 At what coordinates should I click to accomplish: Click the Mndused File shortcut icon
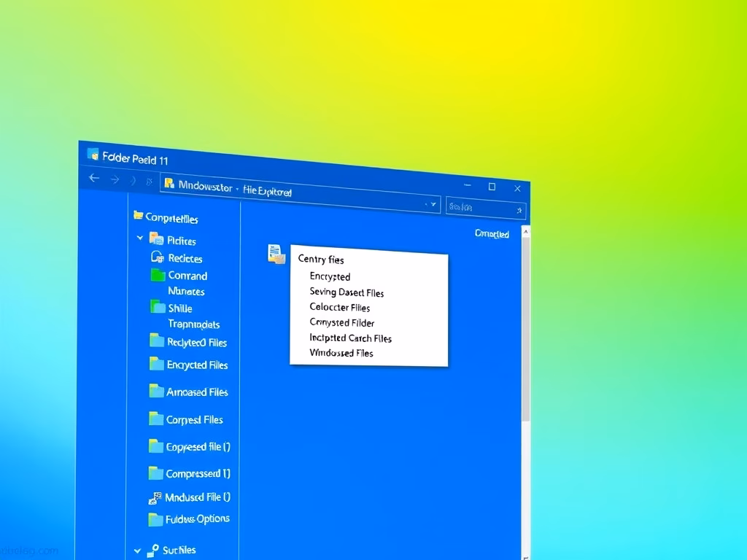(x=155, y=498)
